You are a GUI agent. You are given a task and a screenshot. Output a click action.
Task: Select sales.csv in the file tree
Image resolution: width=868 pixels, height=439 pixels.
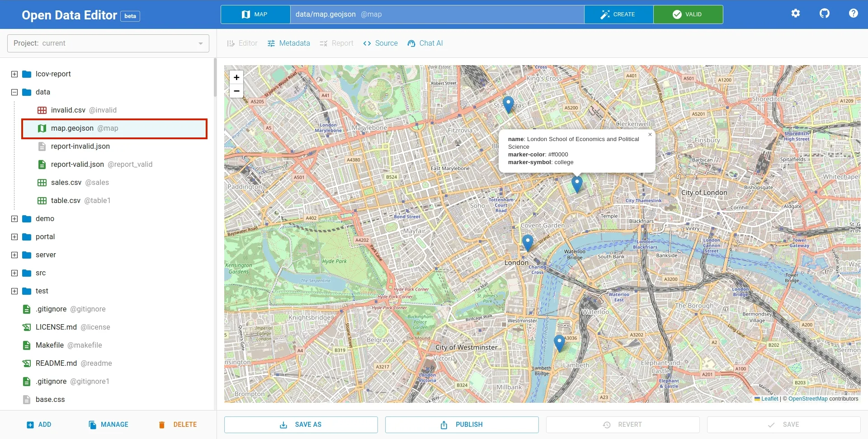point(66,183)
